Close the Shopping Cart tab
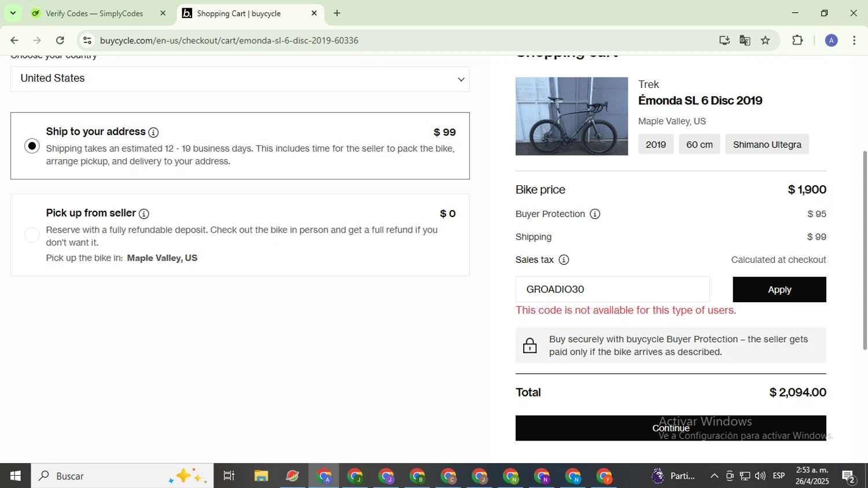This screenshot has width=868, height=488. click(x=314, y=13)
